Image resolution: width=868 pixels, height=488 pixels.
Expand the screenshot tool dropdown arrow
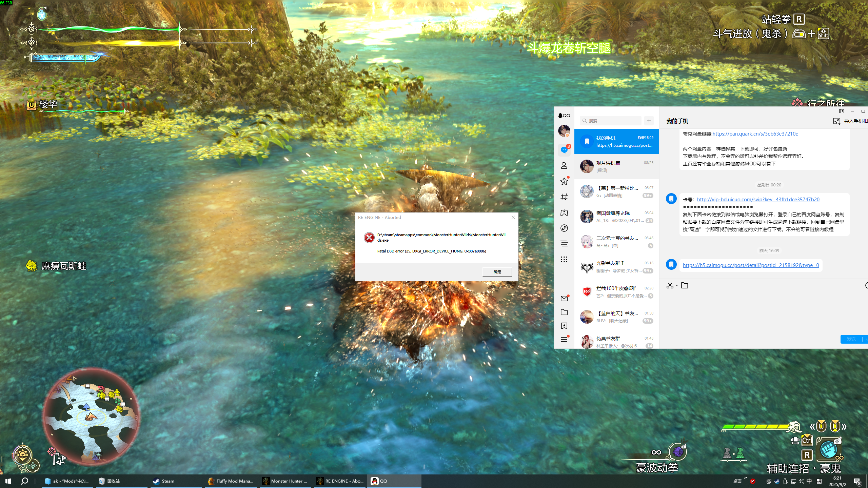coord(677,285)
